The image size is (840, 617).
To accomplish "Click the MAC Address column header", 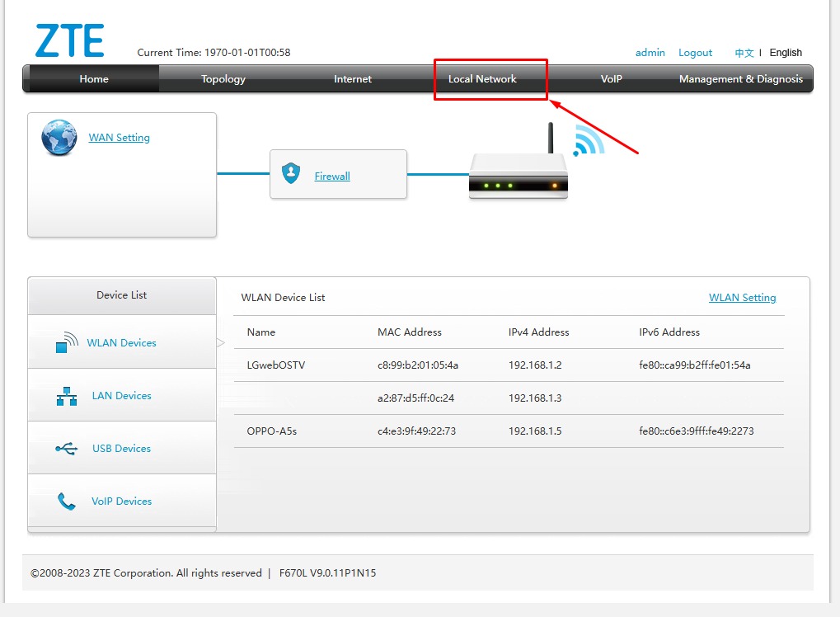I will (410, 332).
